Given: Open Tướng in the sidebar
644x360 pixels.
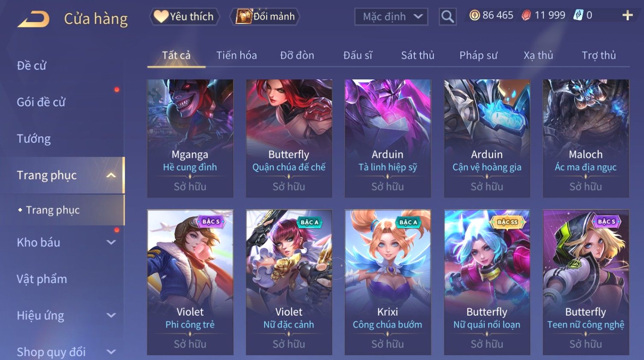Looking at the screenshot, I should coord(34,139).
